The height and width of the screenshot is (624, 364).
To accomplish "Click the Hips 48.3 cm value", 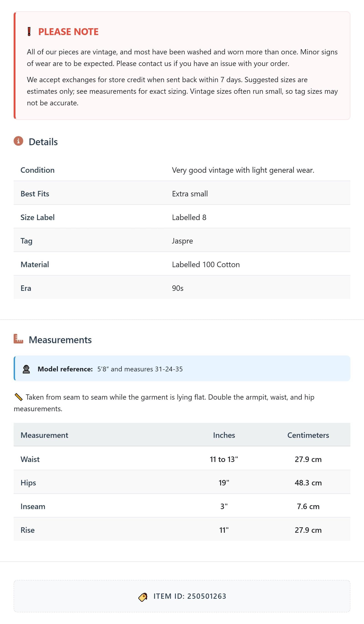I will (308, 483).
